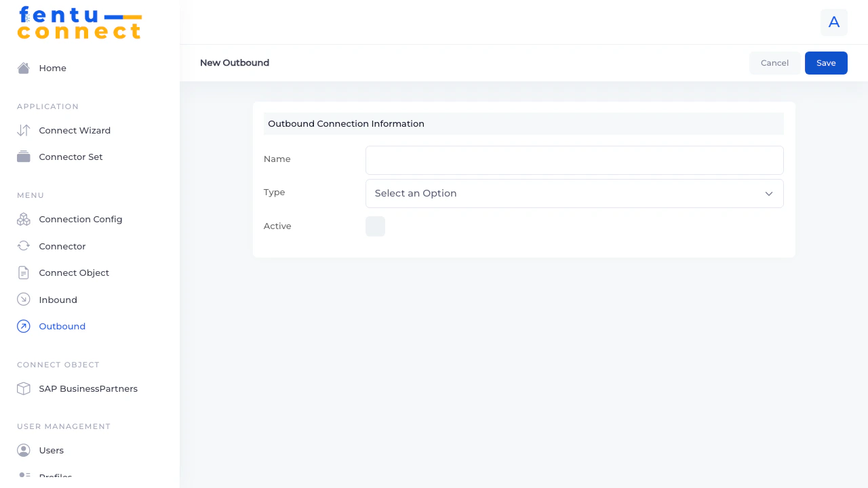Save the new outbound connection
The width and height of the screenshot is (868, 488).
pyautogui.click(x=826, y=62)
